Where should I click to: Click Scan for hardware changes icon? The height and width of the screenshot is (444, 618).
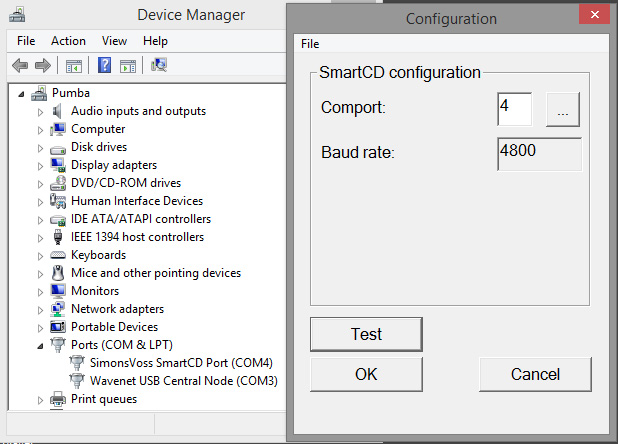click(x=159, y=66)
